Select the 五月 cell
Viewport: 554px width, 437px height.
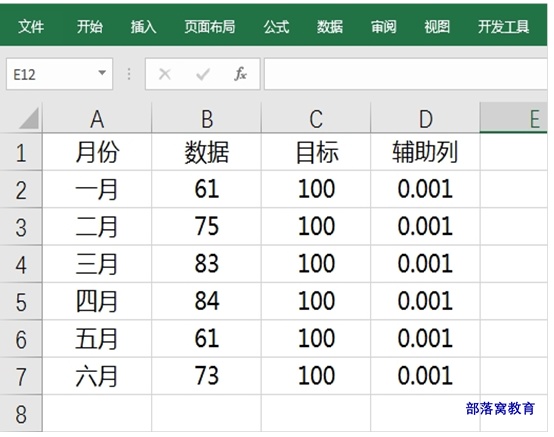point(97,339)
